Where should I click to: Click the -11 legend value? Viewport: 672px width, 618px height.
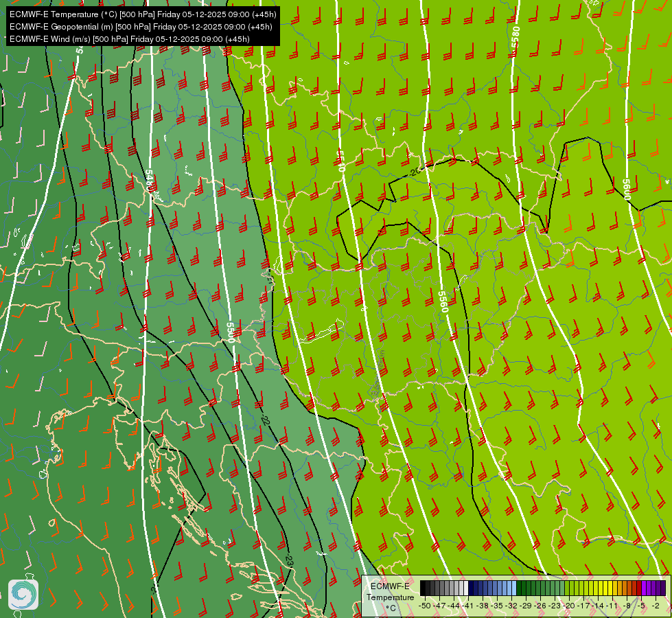click(612, 606)
